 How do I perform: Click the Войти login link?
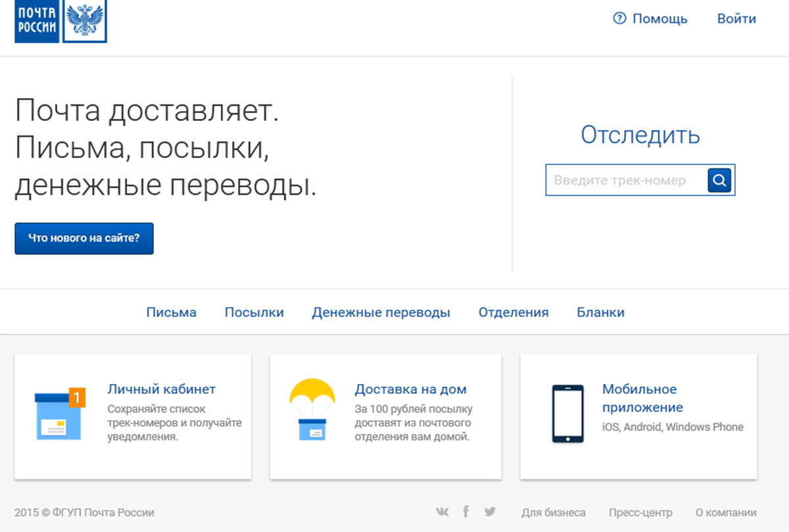click(x=736, y=19)
